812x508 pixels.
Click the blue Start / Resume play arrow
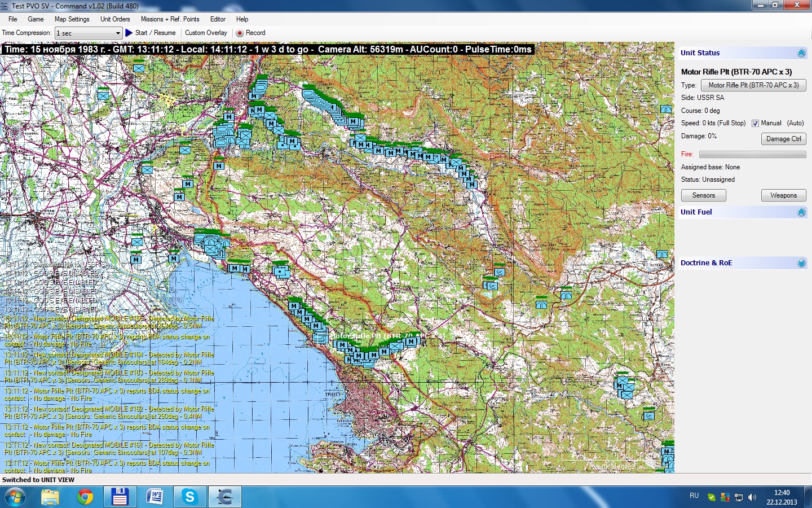pos(129,33)
